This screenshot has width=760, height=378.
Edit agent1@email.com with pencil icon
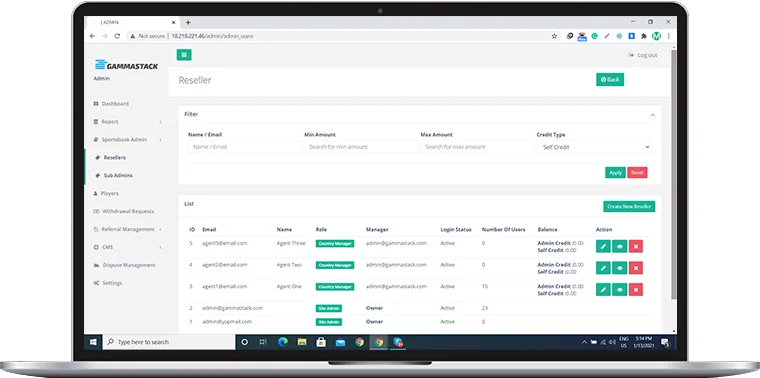(x=603, y=290)
